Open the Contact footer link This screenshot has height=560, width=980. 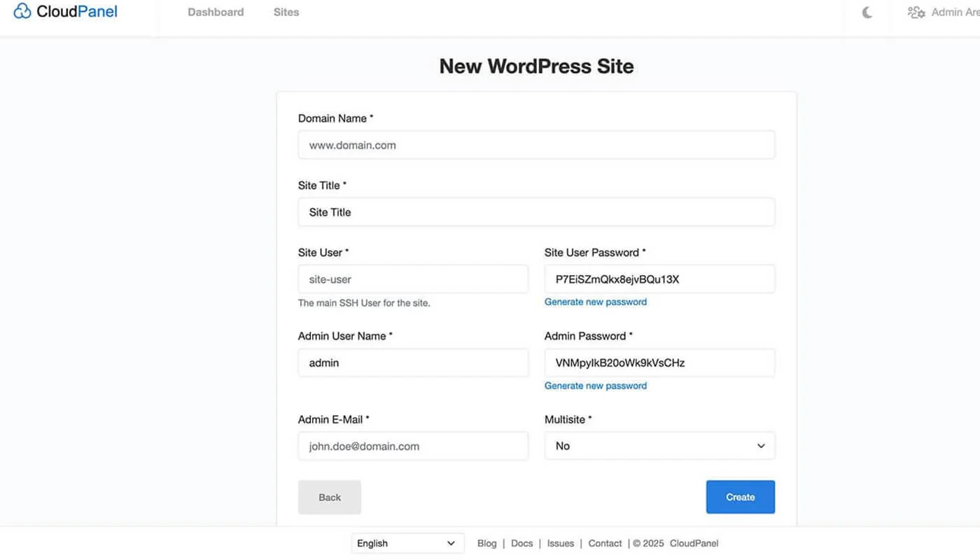click(604, 542)
